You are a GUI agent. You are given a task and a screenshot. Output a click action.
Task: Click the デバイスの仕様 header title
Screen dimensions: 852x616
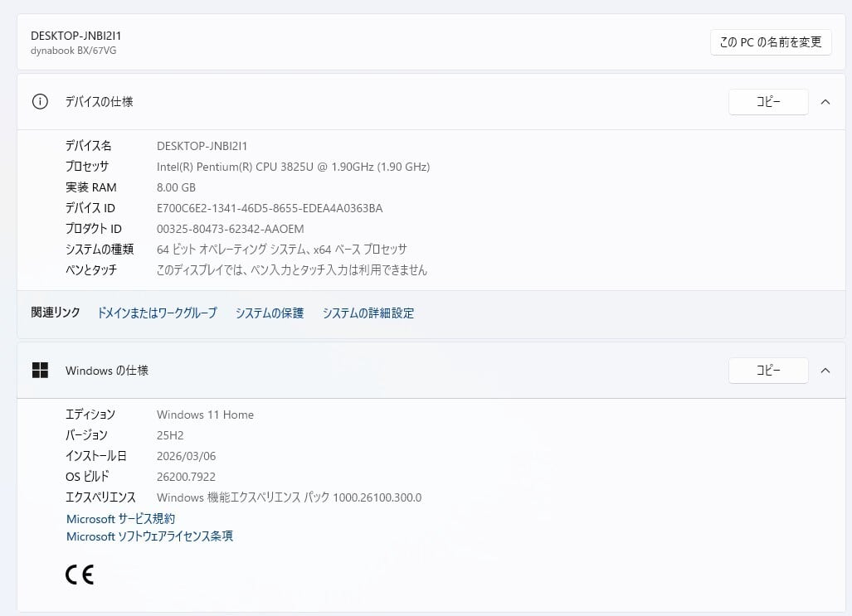coord(100,102)
